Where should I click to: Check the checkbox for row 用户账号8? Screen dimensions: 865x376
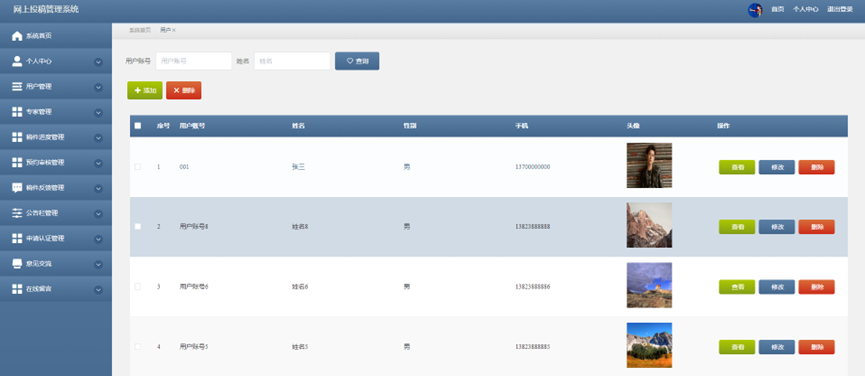pos(138,227)
